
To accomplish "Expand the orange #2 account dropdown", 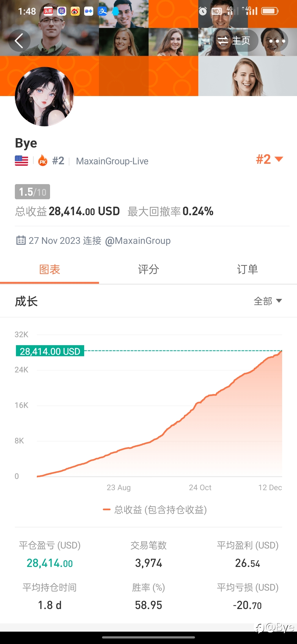I will point(269,159).
